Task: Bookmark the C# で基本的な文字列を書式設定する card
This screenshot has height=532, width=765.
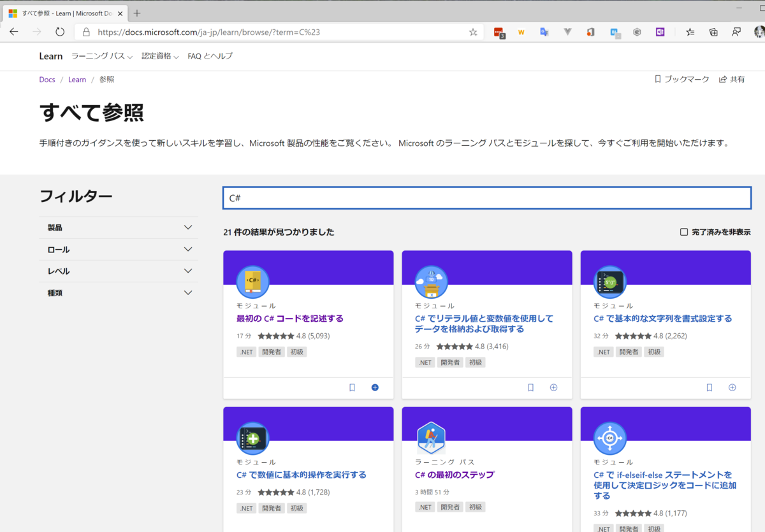Action: (x=709, y=387)
